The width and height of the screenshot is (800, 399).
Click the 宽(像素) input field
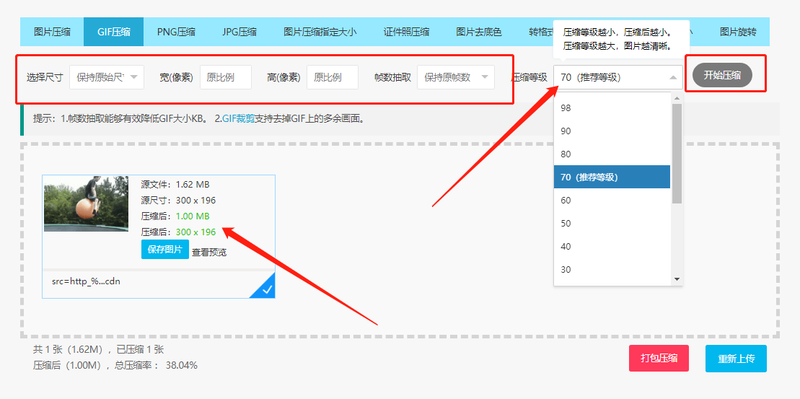tap(226, 78)
